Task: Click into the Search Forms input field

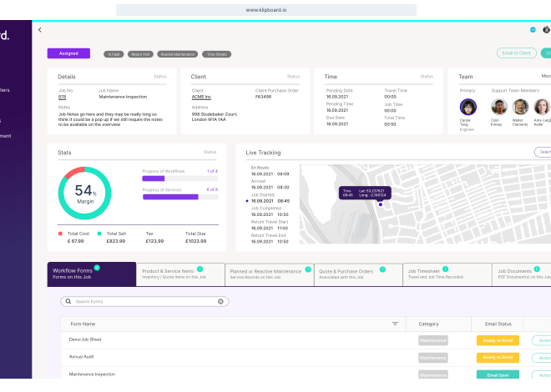Action: point(144,301)
